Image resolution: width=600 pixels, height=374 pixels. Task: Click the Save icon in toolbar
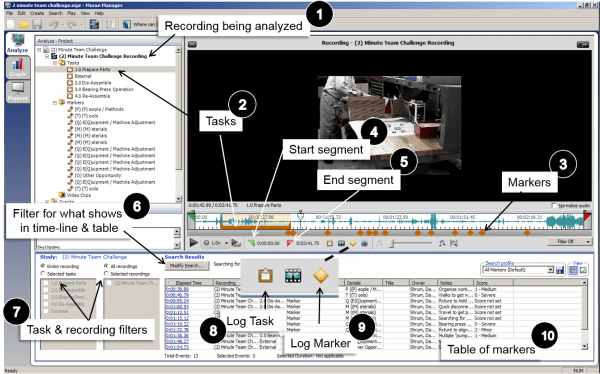[37, 24]
